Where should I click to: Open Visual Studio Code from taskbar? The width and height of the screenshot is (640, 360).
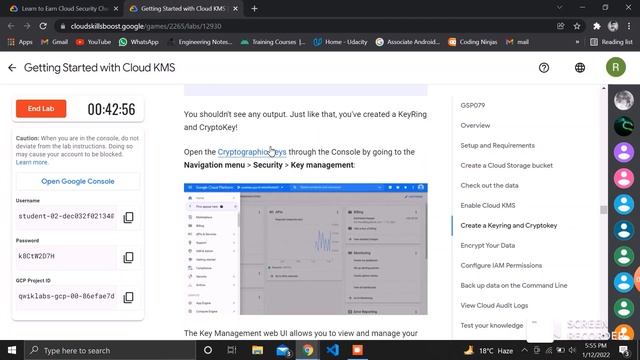[333, 350]
